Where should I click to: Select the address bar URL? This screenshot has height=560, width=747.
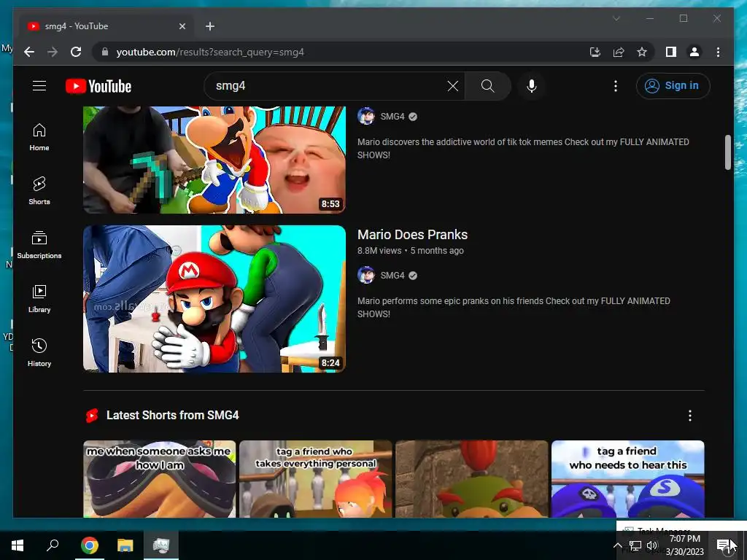210,52
